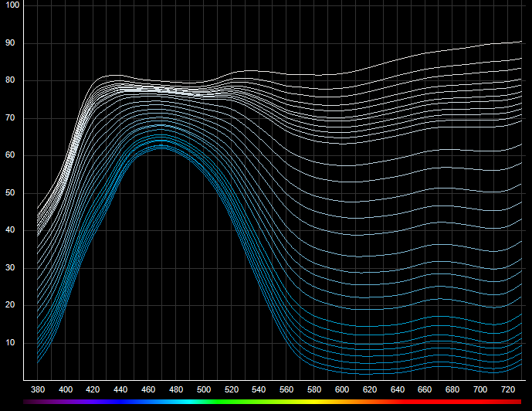The image size is (532, 411).
Task: Click the 460 wavelength axis label
Action: [148, 390]
